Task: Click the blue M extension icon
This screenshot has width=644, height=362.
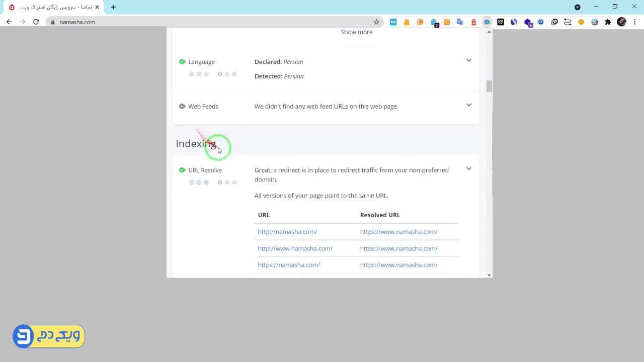Action: 393,22
